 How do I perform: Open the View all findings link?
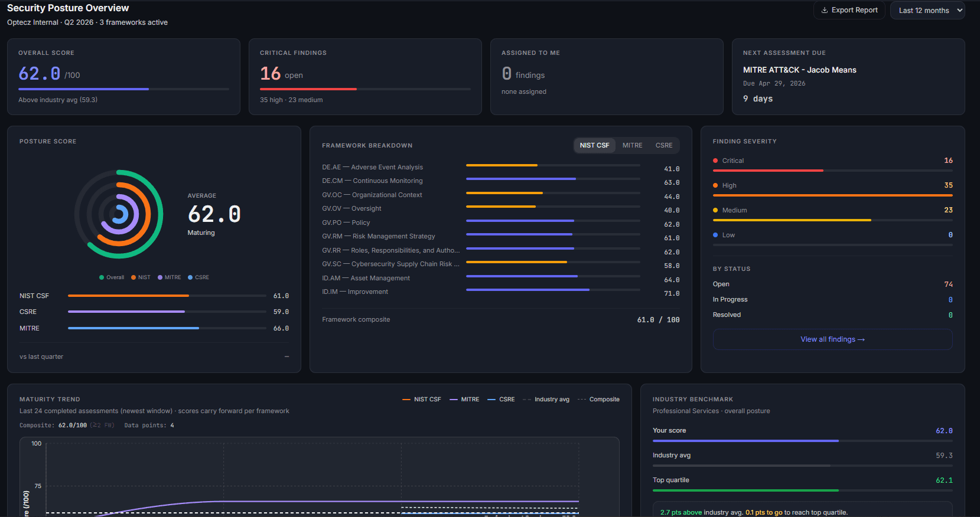click(832, 339)
